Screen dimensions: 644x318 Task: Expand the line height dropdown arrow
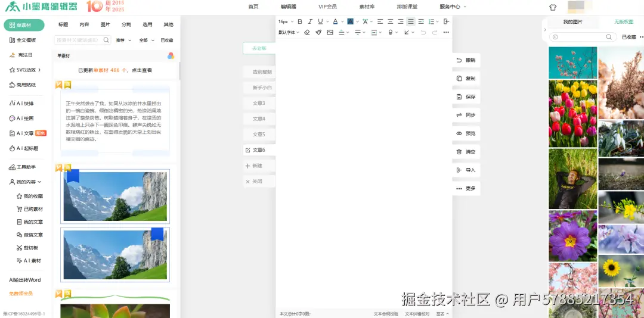pos(438,22)
